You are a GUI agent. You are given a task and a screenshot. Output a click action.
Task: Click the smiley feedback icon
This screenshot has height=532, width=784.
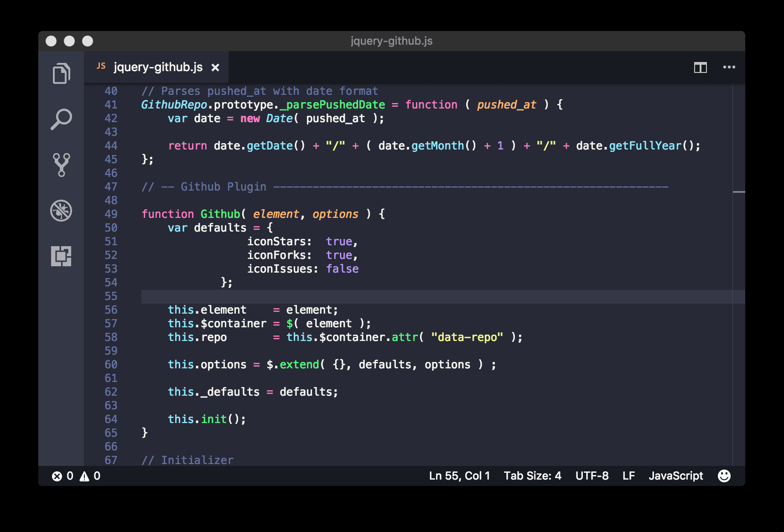[x=724, y=476]
